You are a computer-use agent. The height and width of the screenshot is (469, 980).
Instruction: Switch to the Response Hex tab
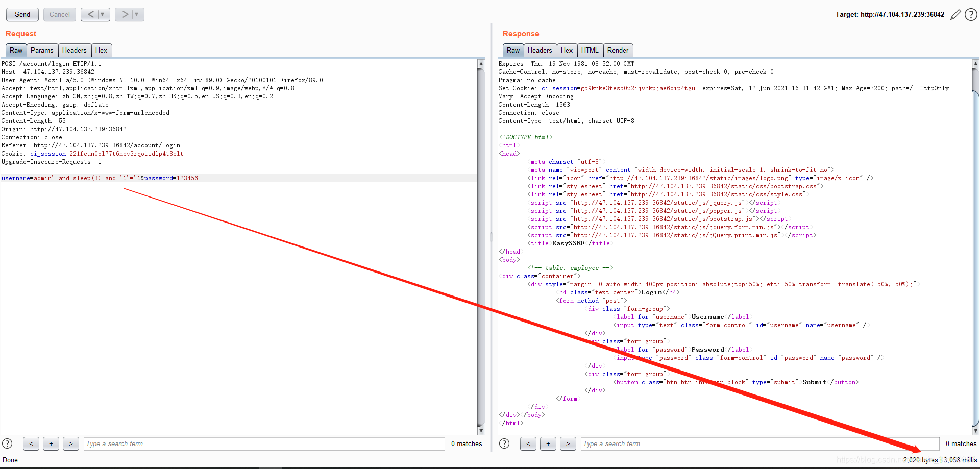tap(567, 50)
